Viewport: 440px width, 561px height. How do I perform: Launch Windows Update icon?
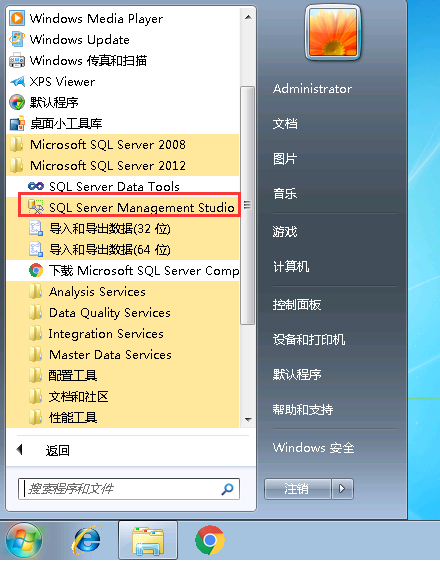17,39
